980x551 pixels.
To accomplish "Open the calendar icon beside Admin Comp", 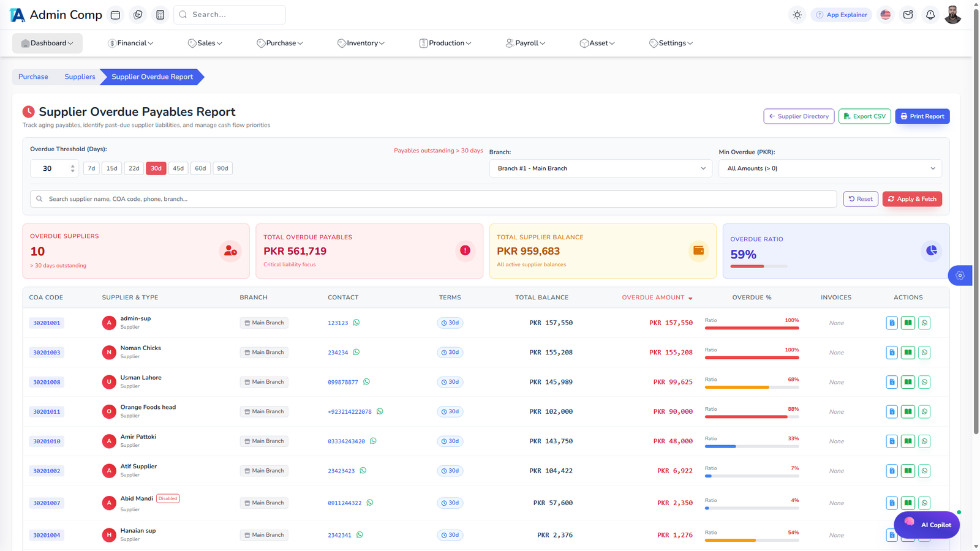I will 115,15.
